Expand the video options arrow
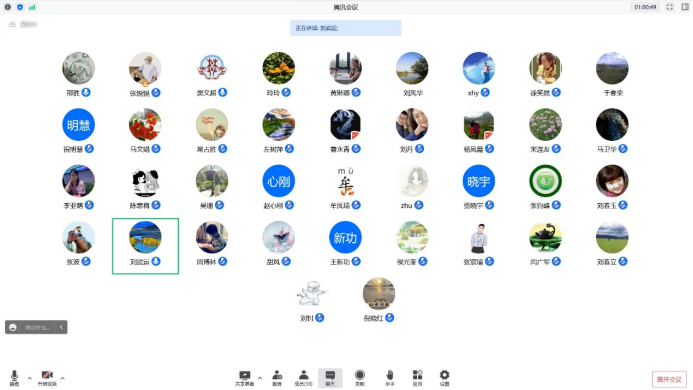The width and height of the screenshot is (693, 390). [63, 379]
